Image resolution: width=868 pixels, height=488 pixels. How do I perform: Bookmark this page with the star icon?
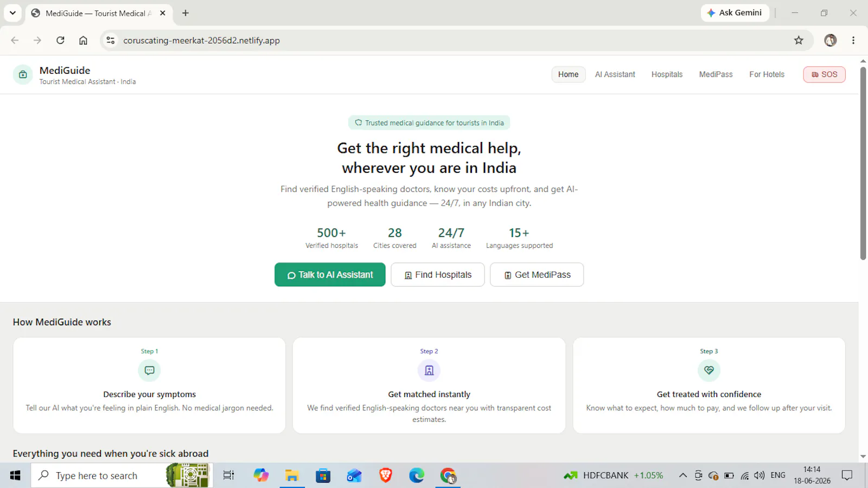coord(799,40)
